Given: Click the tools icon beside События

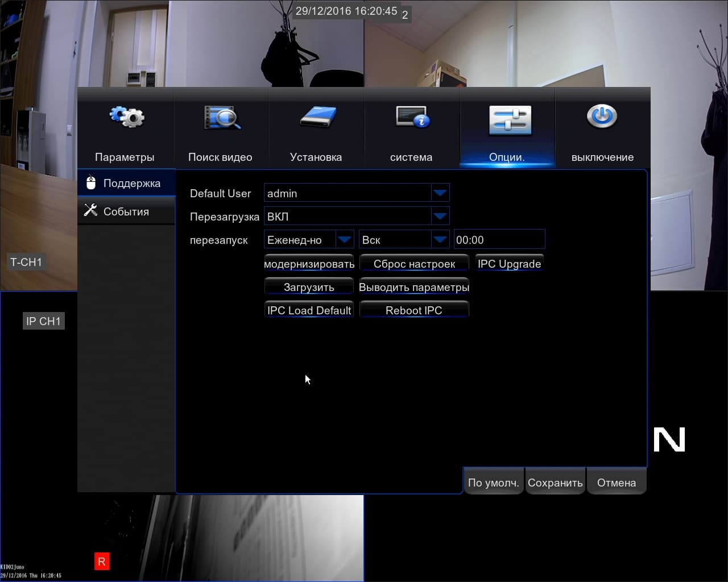Looking at the screenshot, I should pyautogui.click(x=90, y=210).
